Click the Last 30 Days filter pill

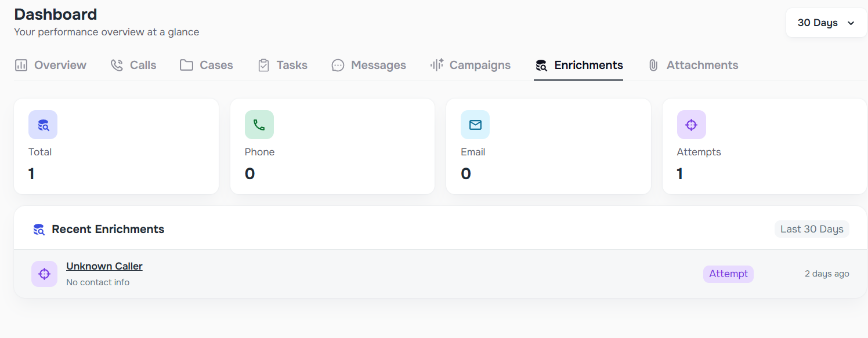(x=811, y=228)
